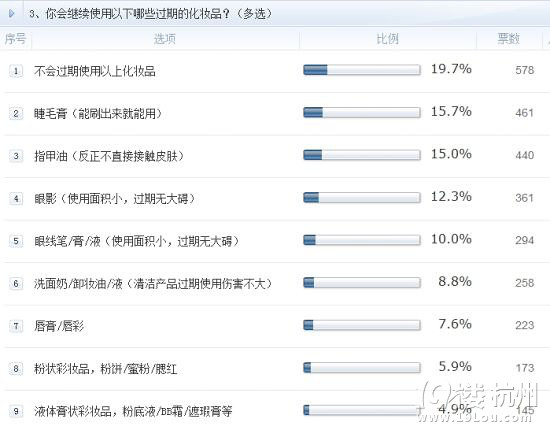Select the 唇膏/唇彩 option text
Image resolution: width=550 pixels, height=430 pixels.
pyautogui.click(x=59, y=326)
